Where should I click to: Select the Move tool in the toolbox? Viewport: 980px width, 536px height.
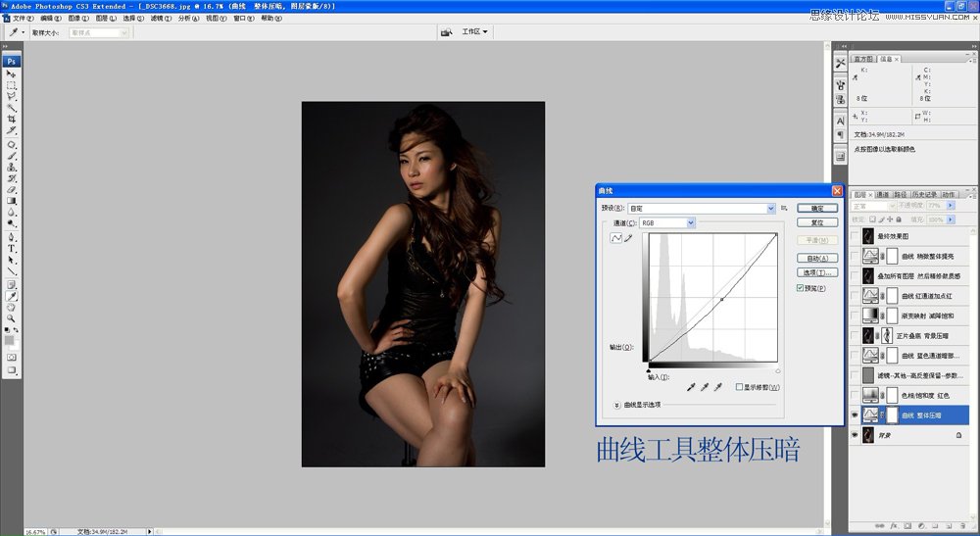pos(12,73)
